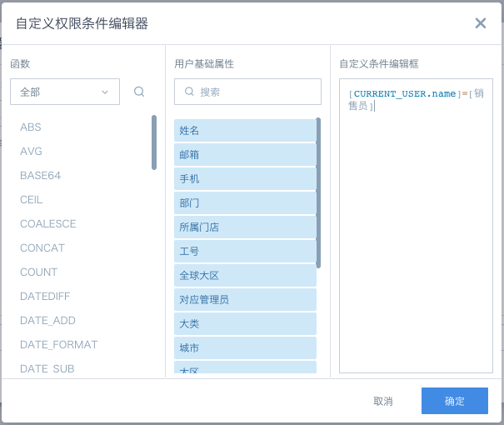Click the user attribute list scrollbar
This screenshot has height=425, width=504.
pyautogui.click(x=318, y=192)
